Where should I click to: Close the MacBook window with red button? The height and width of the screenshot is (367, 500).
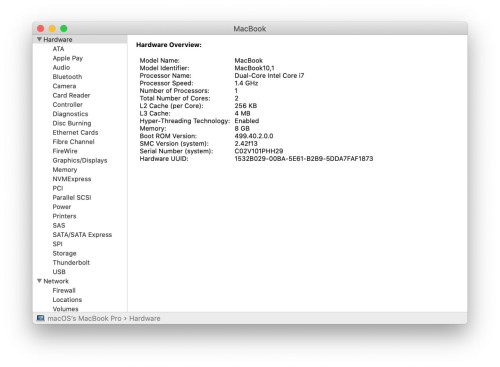click(x=41, y=28)
